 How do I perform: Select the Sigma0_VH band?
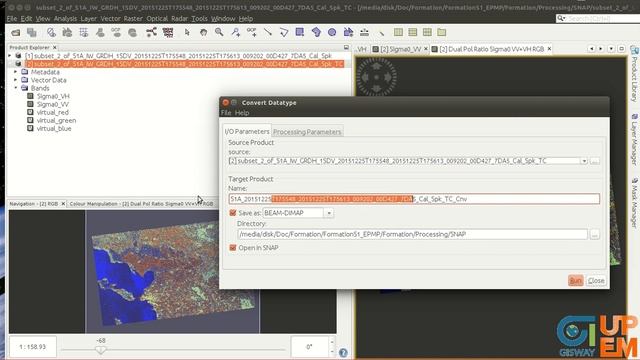pos(53,96)
